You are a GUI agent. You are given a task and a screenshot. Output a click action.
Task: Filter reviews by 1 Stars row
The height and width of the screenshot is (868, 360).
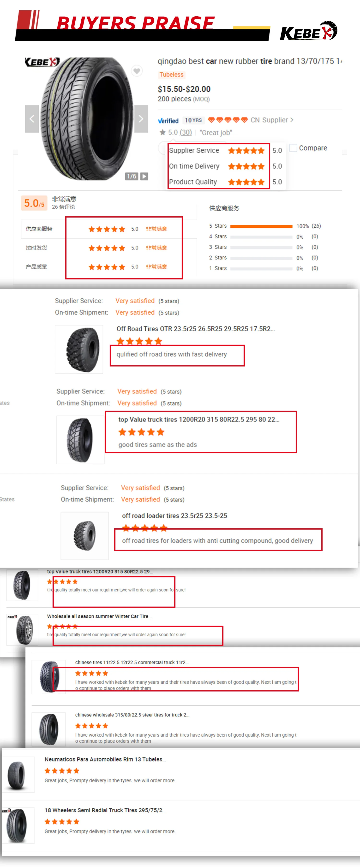pyautogui.click(x=265, y=268)
